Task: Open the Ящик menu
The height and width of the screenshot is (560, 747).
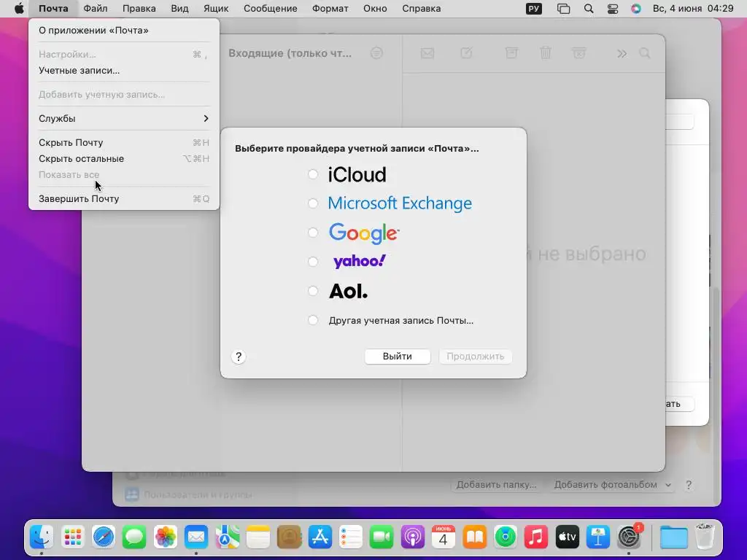Action: (x=216, y=9)
